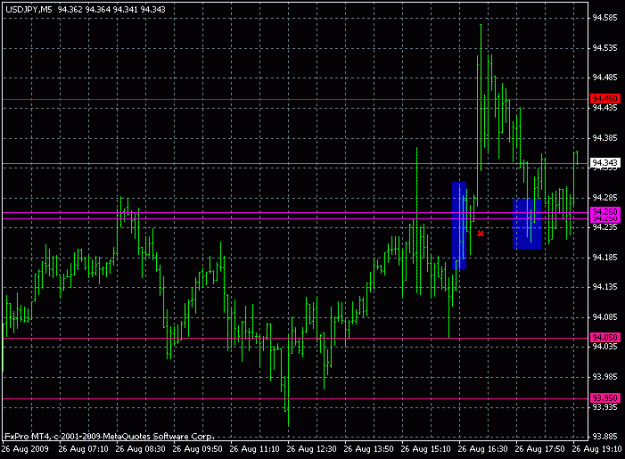
Task: Select the red horizontal line at 94.450
Action: pyautogui.click(x=295, y=99)
